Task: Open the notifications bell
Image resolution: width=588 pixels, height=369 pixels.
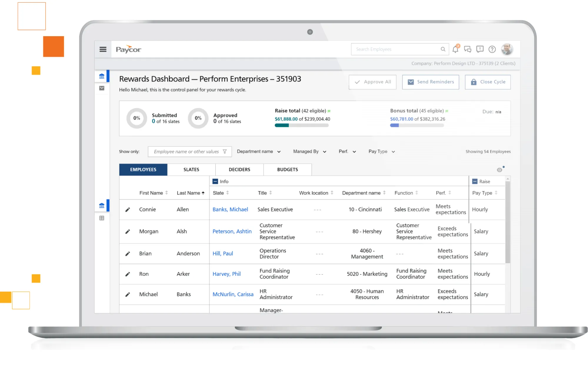Action: pos(455,49)
